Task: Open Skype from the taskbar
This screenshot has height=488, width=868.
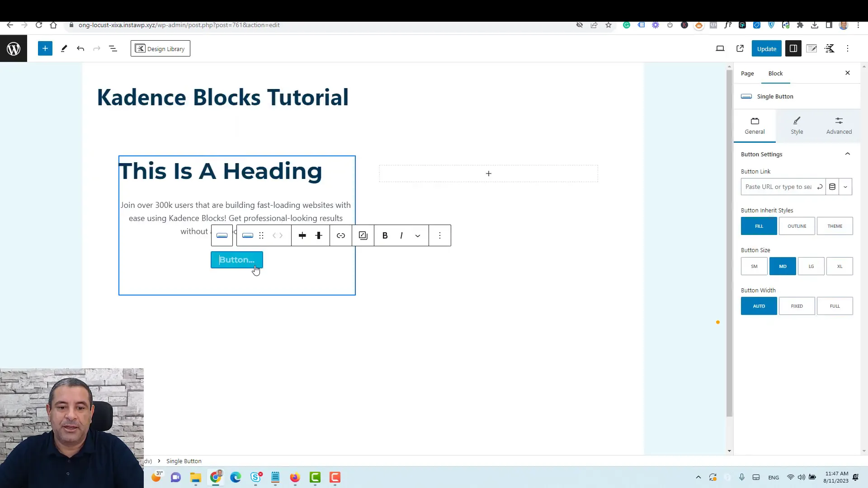Action: (256, 477)
